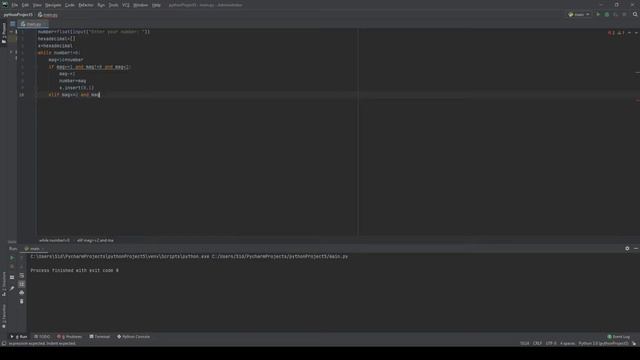The image size is (640, 360).
Task: Click the 'while number!=0' breadcrumb below editor
Action: (54, 240)
